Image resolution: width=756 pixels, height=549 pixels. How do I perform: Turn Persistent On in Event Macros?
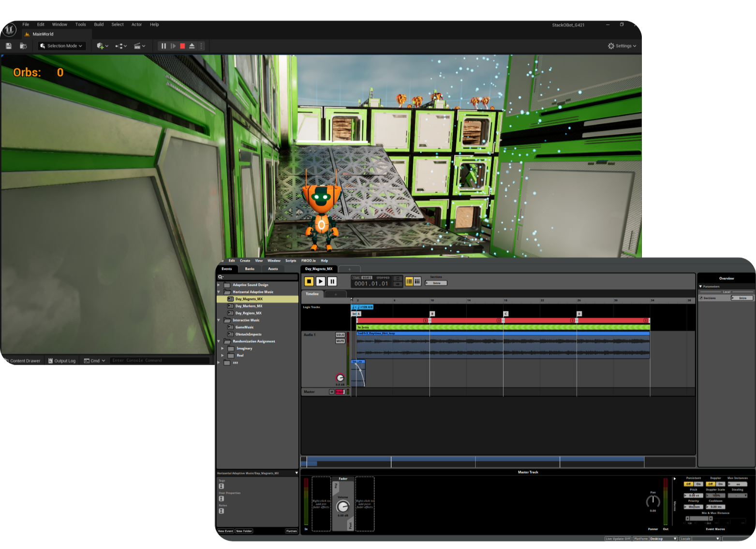tap(698, 484)
